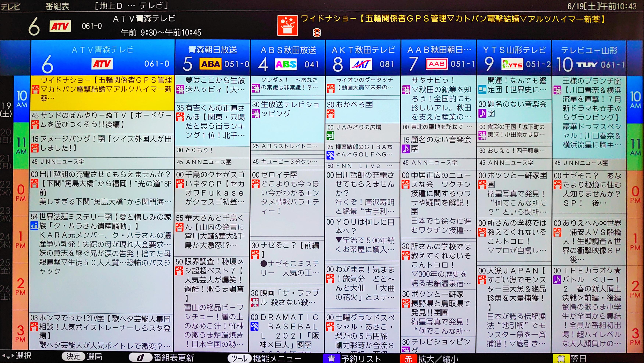
Task: Click icon of ライオンのグータッチ on AKT
Action: click(x=331, y=88)
